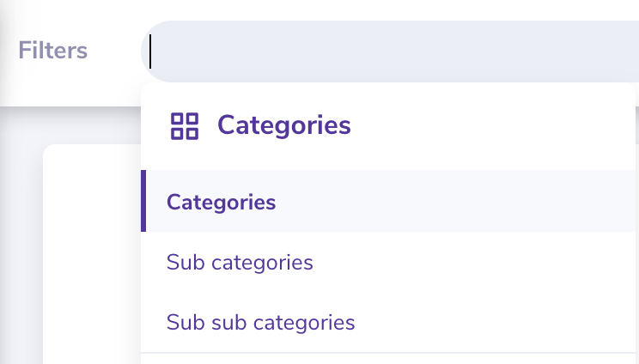Click the Filters label

point(53,51)
